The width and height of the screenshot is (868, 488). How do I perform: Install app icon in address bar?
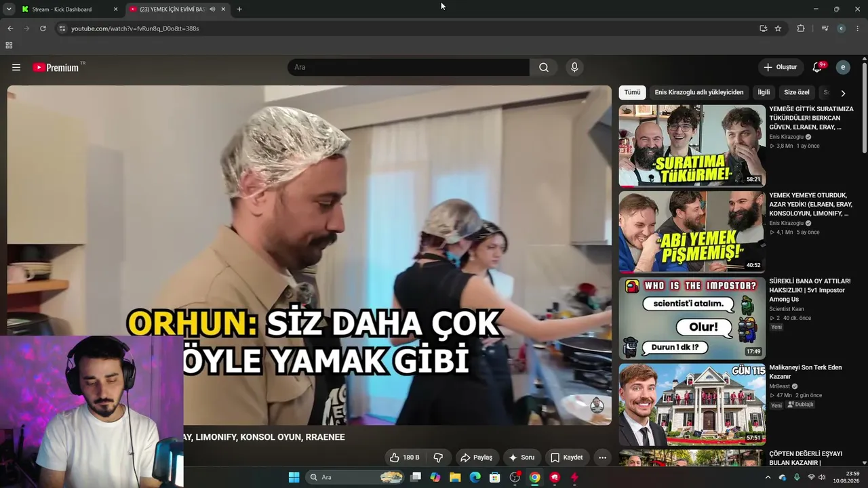pyautogui.click(x=763, y=28)
